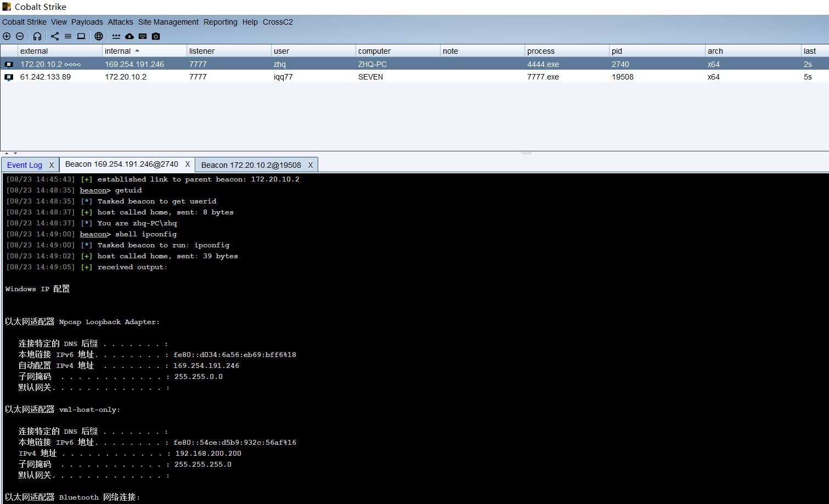829x504 pixels.
Task: Sort sessions by process column
Action: pos(567,51)
